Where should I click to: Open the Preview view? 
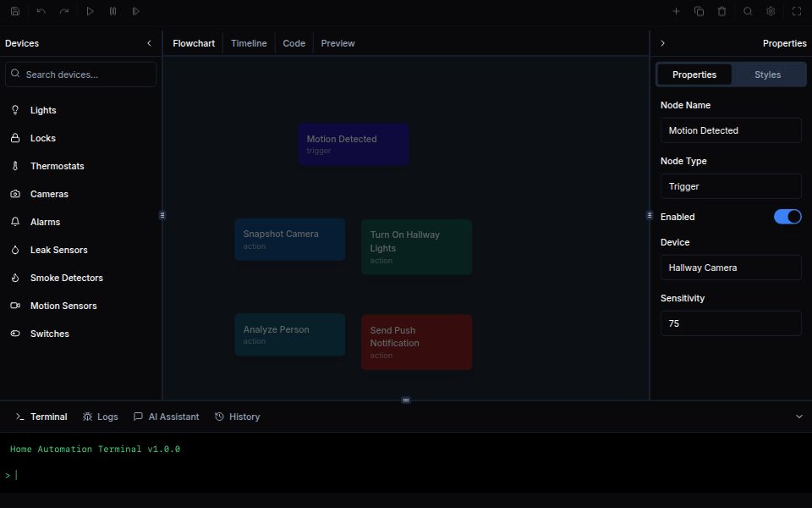(x=337, y=43)
